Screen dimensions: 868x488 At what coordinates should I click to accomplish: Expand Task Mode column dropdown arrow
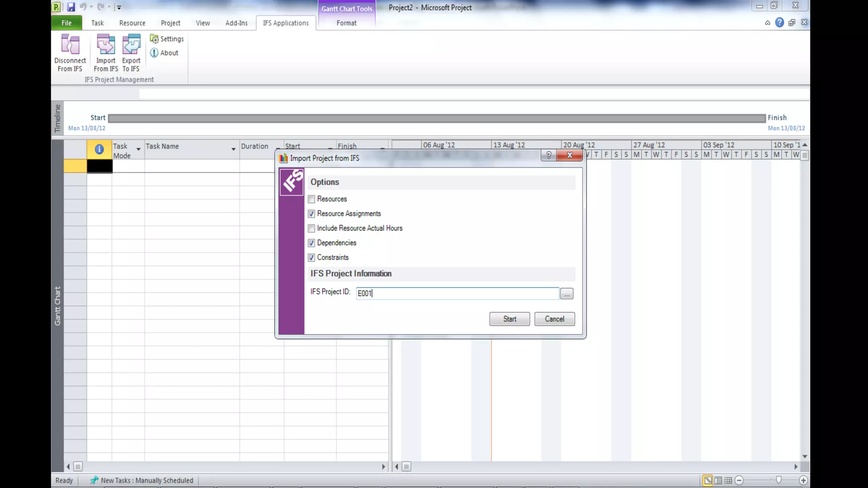click(x=138, y=149)
